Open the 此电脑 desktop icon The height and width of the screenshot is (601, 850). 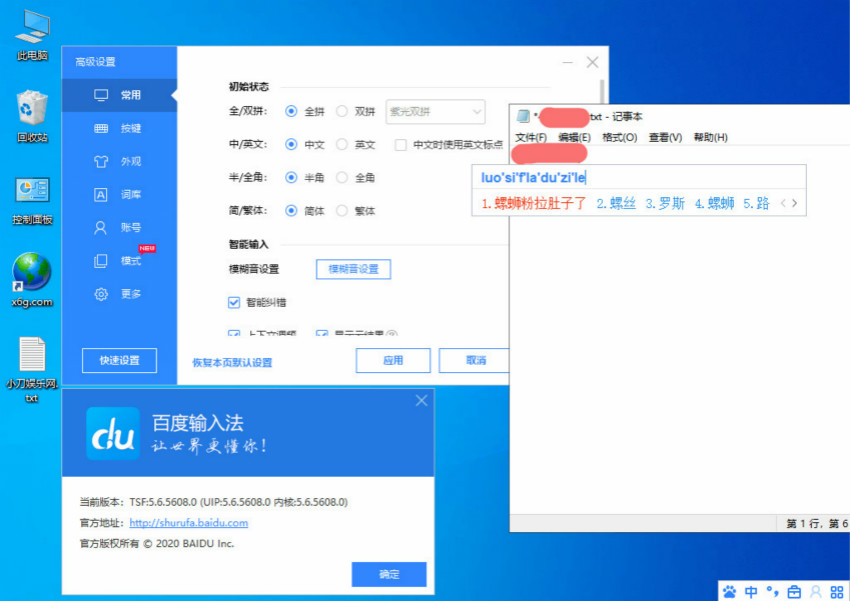pos(33,34)
